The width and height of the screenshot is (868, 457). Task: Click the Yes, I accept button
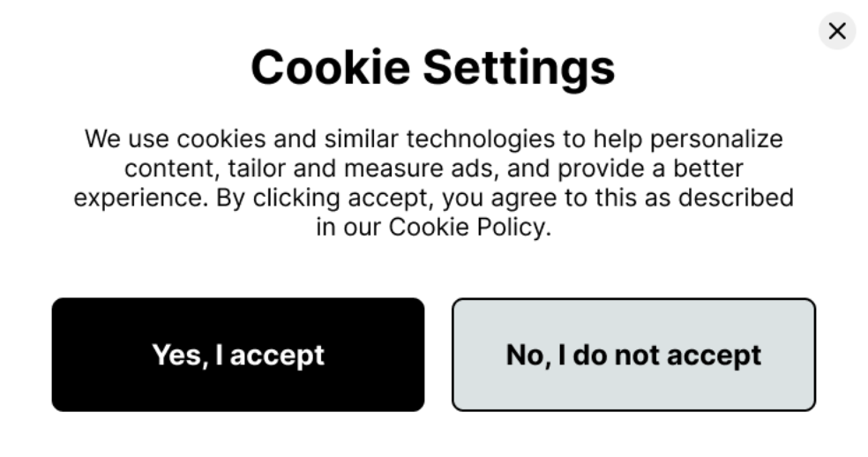click(x=237, y=355)
